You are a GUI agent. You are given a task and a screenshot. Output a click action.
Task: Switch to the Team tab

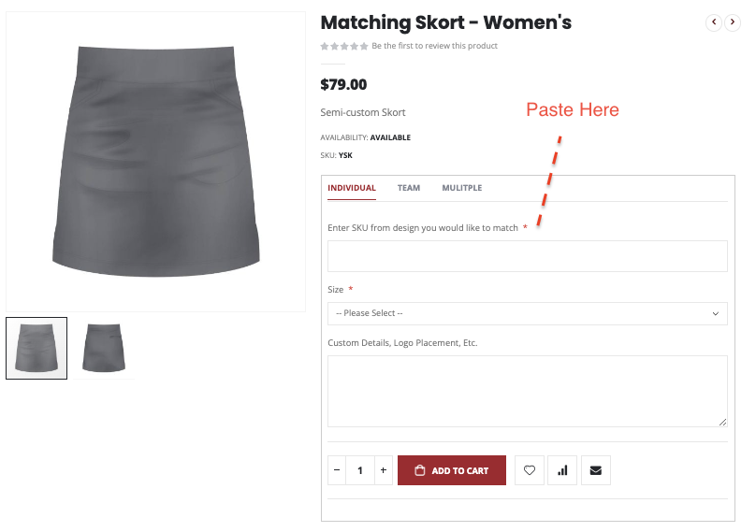pos(409,188)
